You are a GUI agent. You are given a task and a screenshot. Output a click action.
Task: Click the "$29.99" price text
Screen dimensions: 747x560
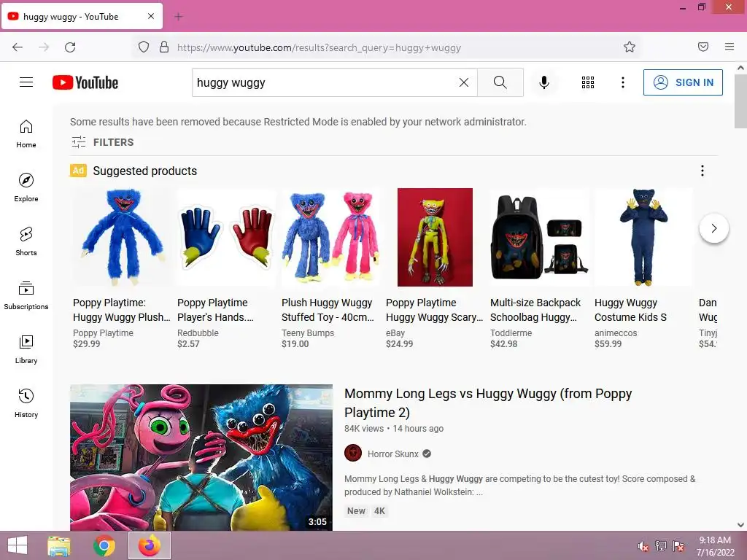click(86, 344)
